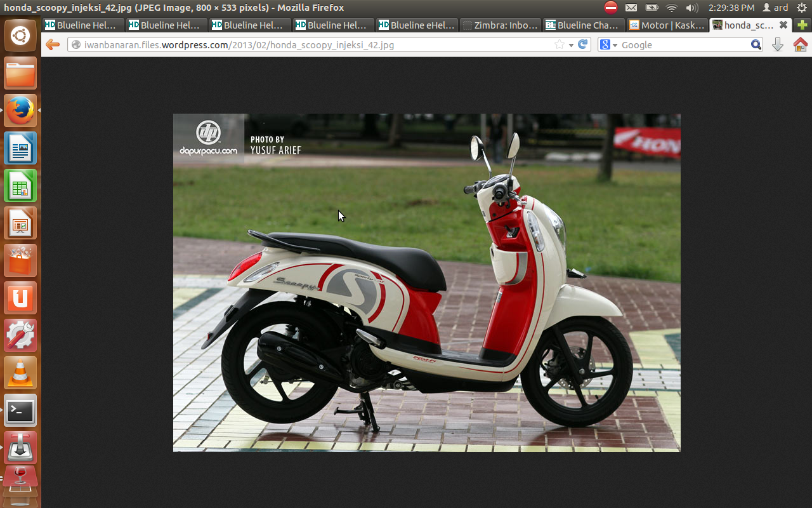Bookmark this page using the star icon
Image resolution: width=812 pixels, height=508 pixels.
[x=559, y=44]
